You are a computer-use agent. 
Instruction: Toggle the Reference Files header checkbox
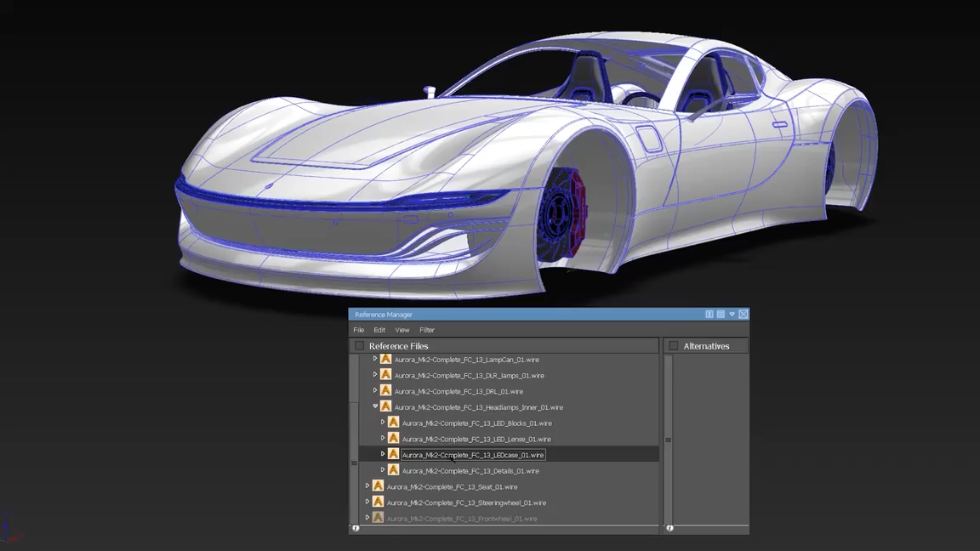359,345
